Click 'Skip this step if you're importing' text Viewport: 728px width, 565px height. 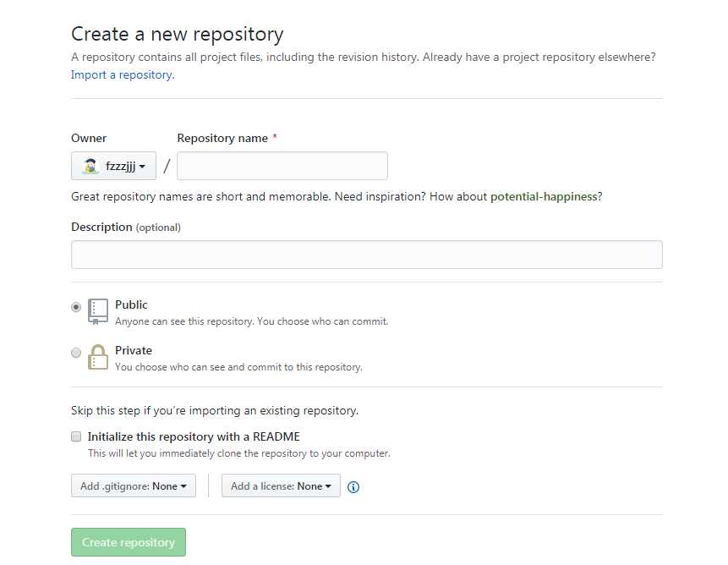215,410
